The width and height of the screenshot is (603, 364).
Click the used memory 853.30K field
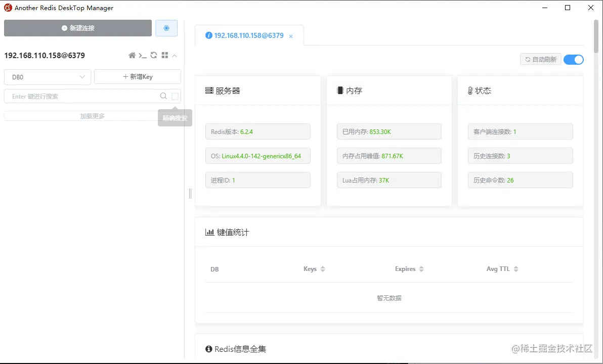tap(389, 131)
